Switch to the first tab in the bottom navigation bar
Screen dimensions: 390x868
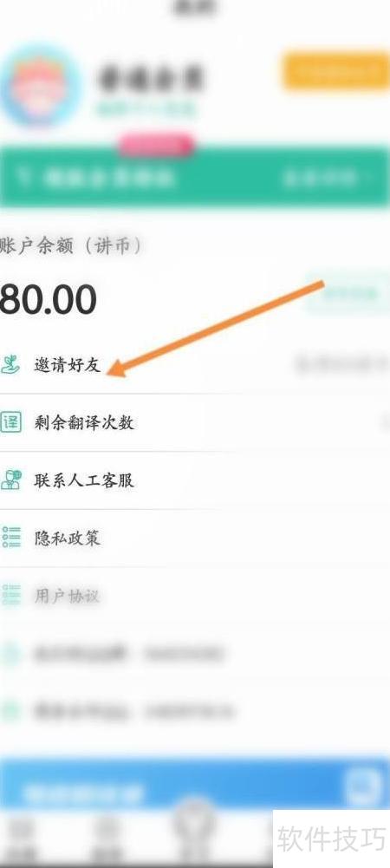(x=21, y=838)
